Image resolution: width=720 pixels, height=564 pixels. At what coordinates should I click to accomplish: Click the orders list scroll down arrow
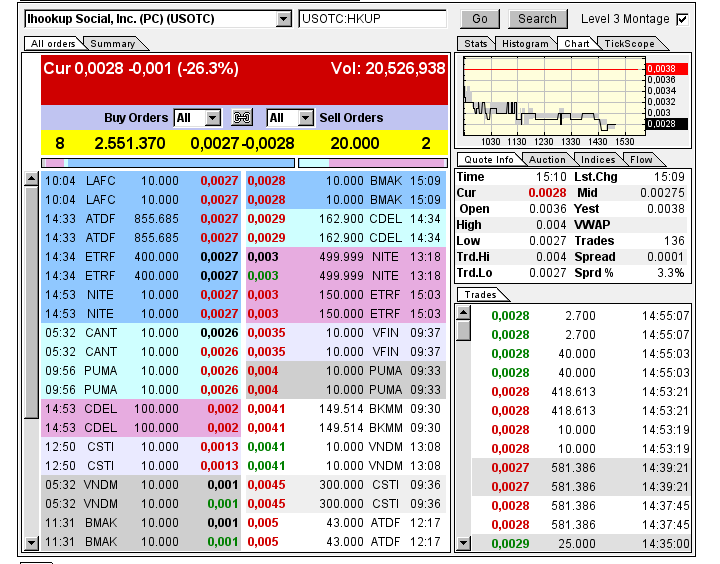pos(31,543)
